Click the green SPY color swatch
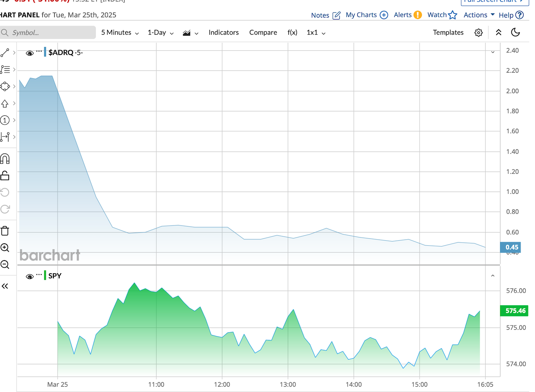The image size is (535, 392). pyautogui.click(x=45, y=275)
